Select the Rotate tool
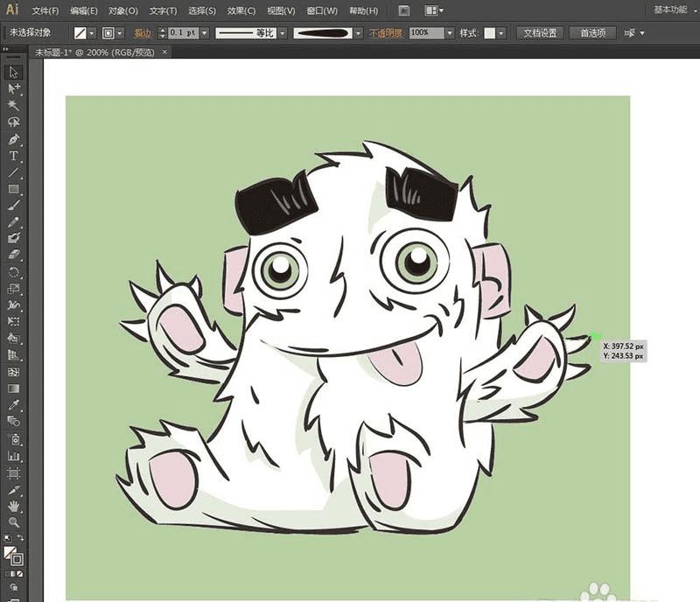 (x=13, y=272)
